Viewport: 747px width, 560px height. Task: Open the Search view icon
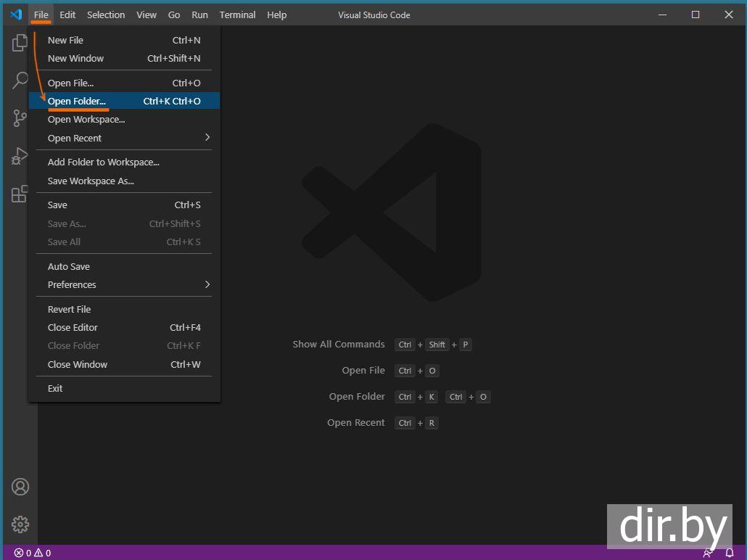click(x=20, y=81)
